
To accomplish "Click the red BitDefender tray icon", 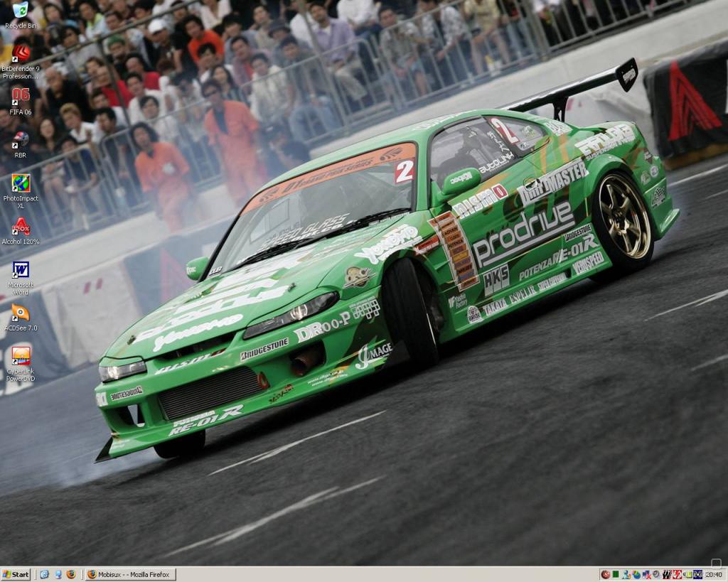I will tap(606, 575).
